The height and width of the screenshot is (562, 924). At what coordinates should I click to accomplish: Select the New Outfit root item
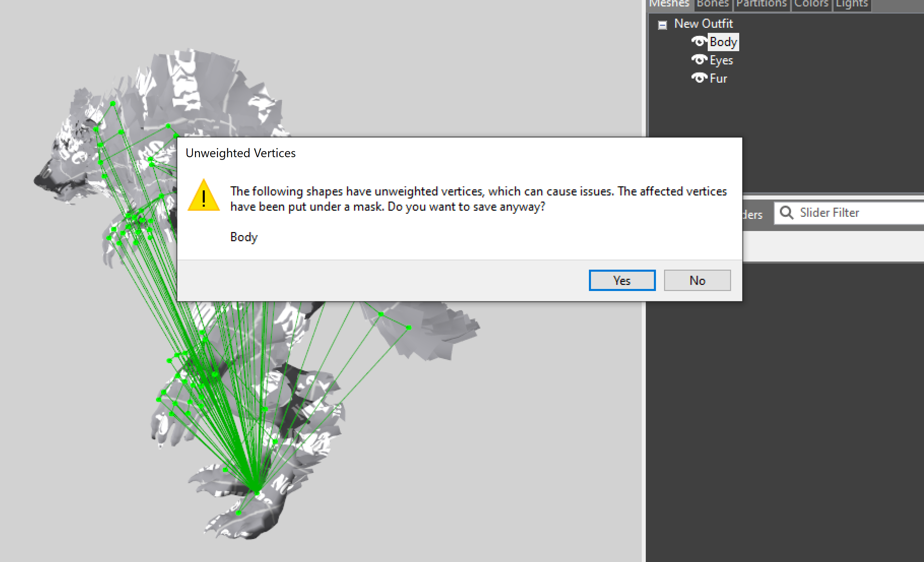(x=703, y=23)
